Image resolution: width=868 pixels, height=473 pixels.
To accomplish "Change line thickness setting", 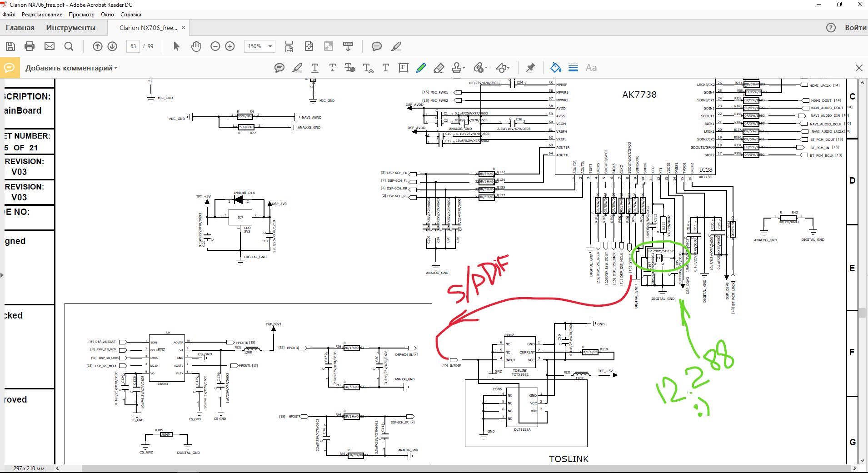I will pyautogui.click(x=574, y=68).
